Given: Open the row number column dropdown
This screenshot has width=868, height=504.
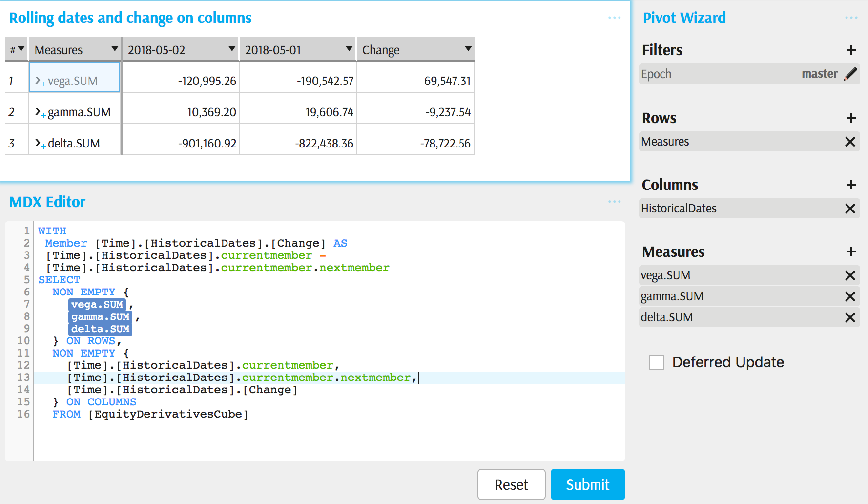Looking at the screenshot, I should click(21, 49).
